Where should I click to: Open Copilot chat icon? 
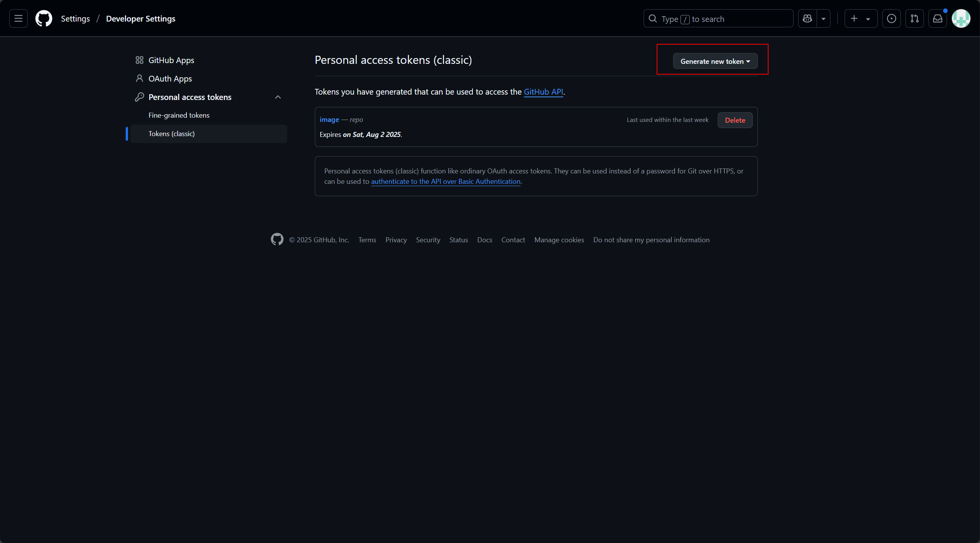pyautogui.click(x=807, y=18)
